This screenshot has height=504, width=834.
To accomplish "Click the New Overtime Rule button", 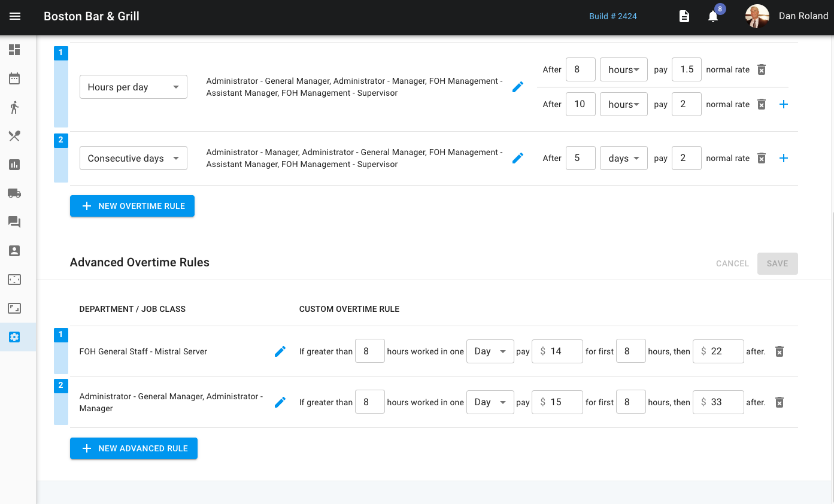I will click(132, 206).
